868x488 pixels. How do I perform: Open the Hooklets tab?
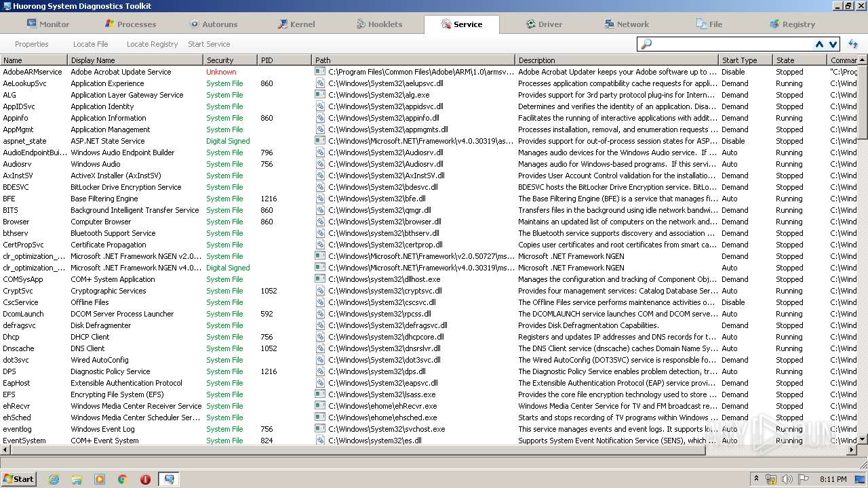point(379,24)
